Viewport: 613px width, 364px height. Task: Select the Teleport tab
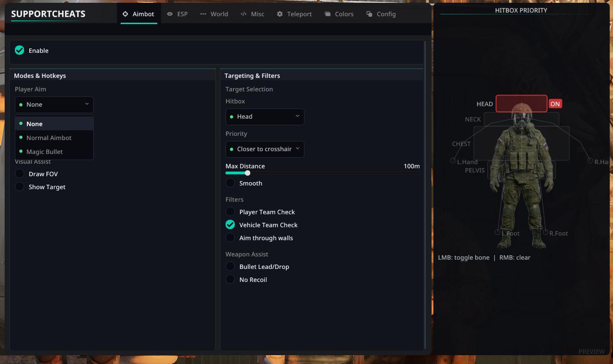(294, 14)
